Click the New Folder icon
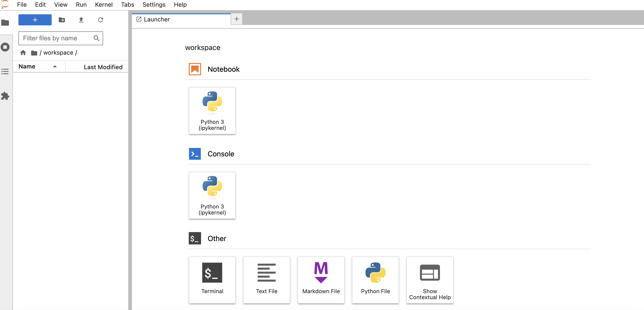 (x=62, y=20)
